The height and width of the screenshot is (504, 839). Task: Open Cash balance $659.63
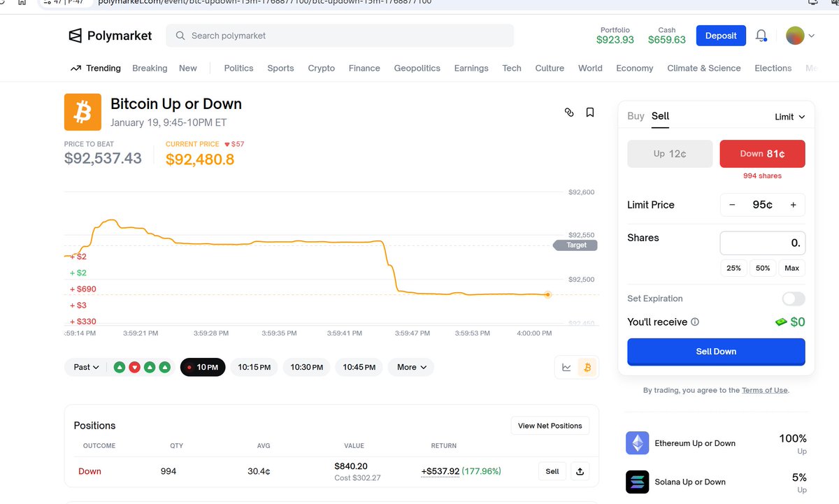coord(667,36)
